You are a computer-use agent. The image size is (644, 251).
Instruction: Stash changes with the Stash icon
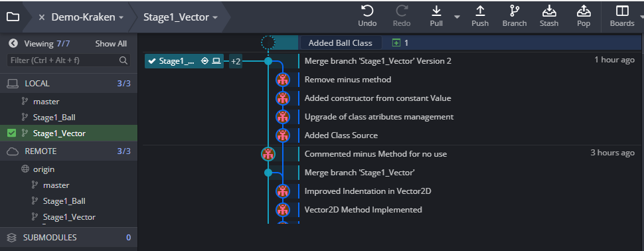coord(548,11)
